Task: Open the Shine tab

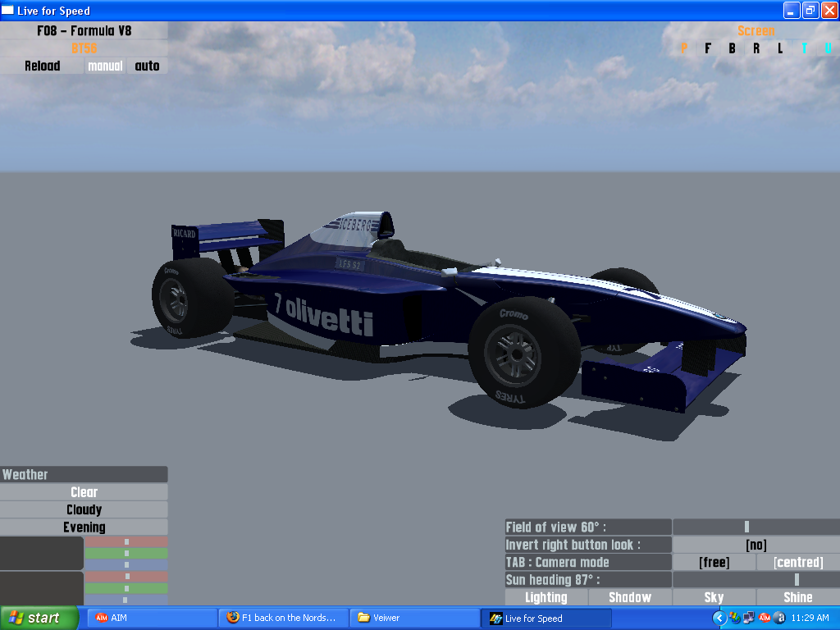Action: [x=798, y=597]
